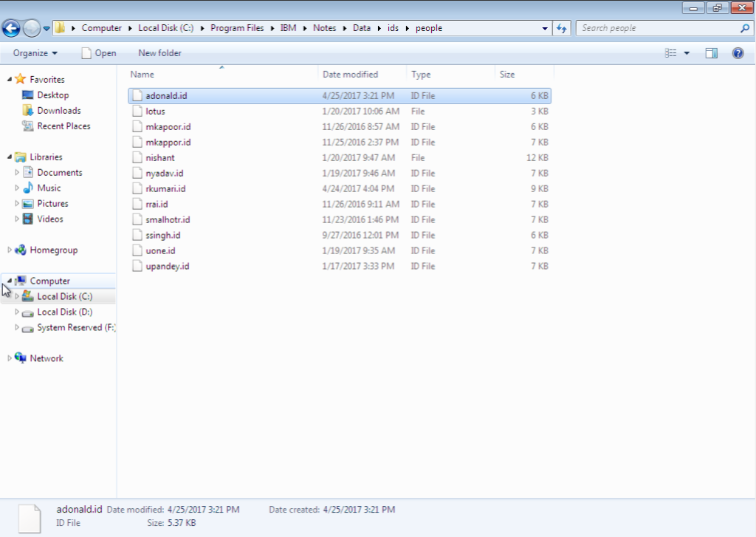Refresh the people folder view

pyautogui.click(x=562, y=29)
